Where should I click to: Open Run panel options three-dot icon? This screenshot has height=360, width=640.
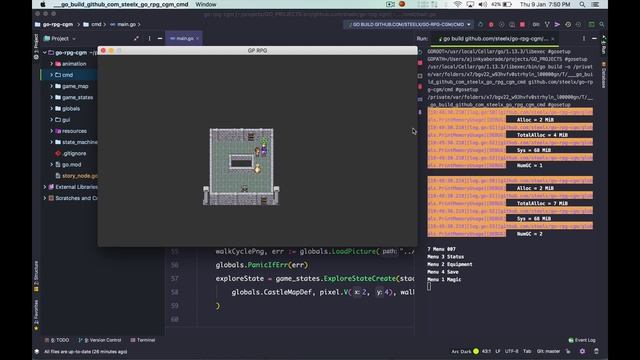pos(584,38)
